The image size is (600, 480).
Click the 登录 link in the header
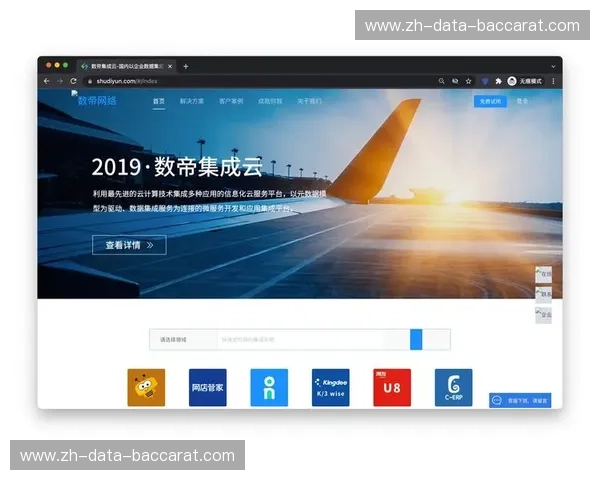[522, 101]
